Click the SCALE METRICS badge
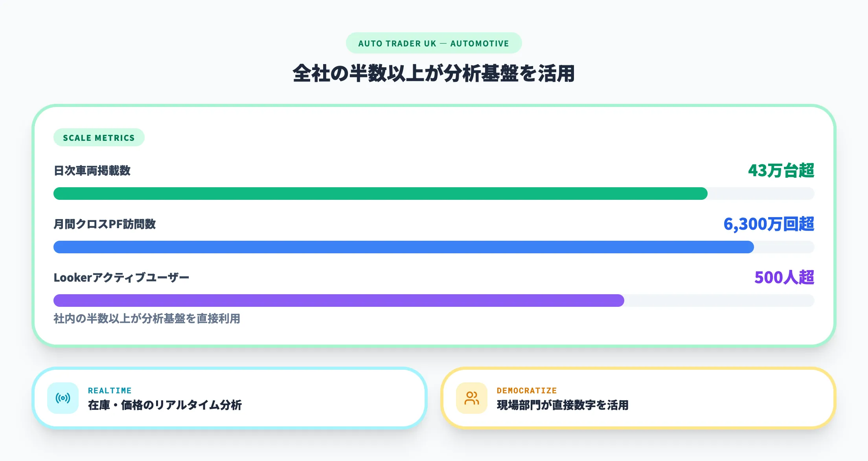Screen dimensions: 868x461 [99, 138]
